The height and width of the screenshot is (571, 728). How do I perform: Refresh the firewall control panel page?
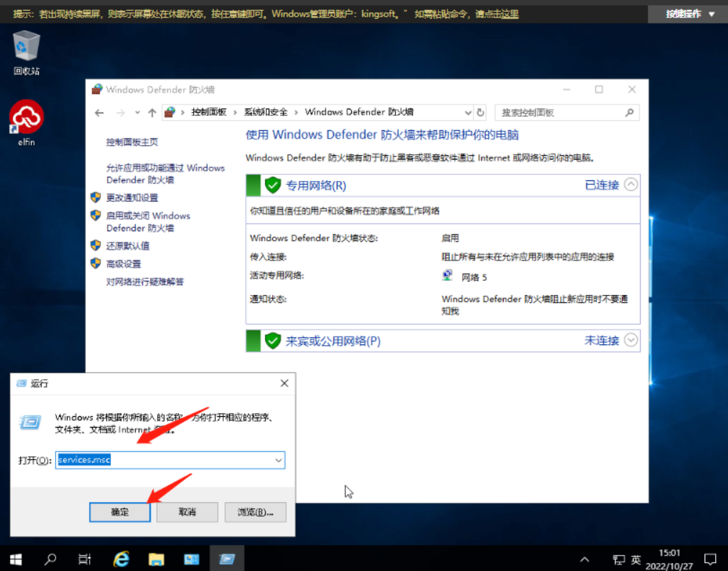coord(481,113)
